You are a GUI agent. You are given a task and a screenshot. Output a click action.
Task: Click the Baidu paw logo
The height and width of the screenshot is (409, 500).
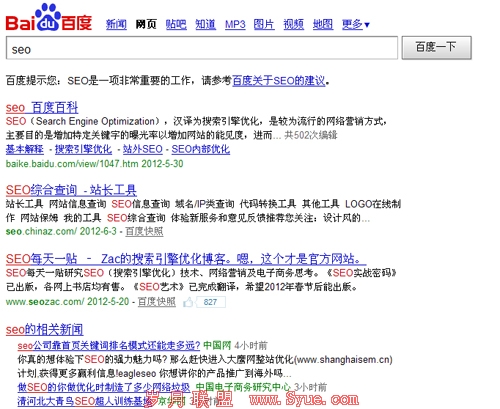click(x=49, y=18)
